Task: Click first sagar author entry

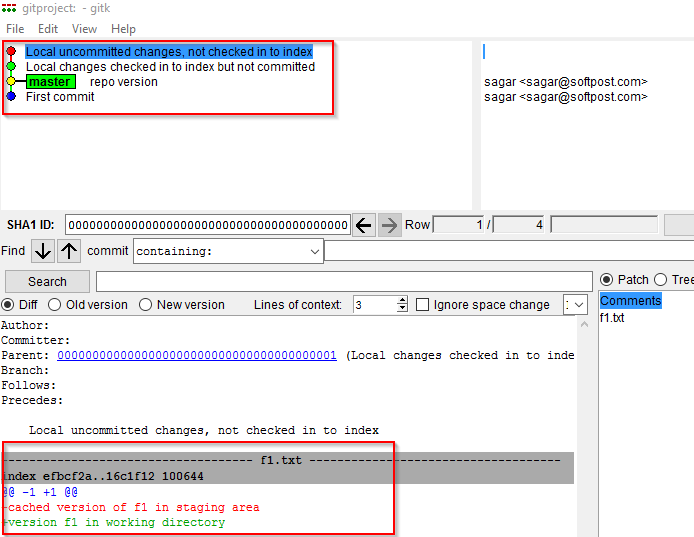Action: [566, 82]
